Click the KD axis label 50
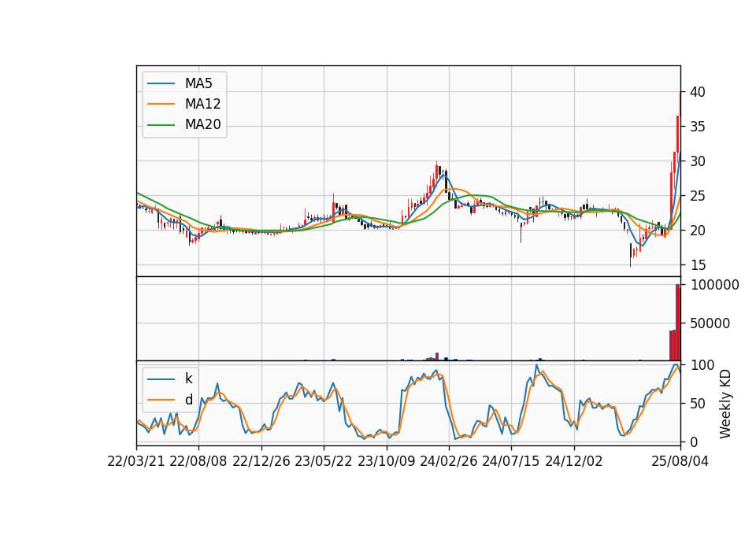756x543 pixels. [698, 404]
